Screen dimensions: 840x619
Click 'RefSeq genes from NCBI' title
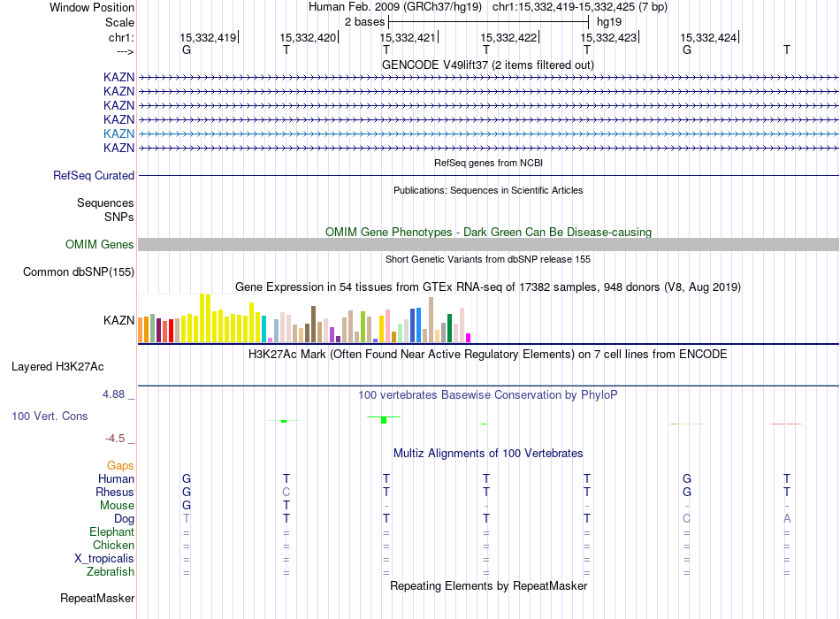pos(488,163)
